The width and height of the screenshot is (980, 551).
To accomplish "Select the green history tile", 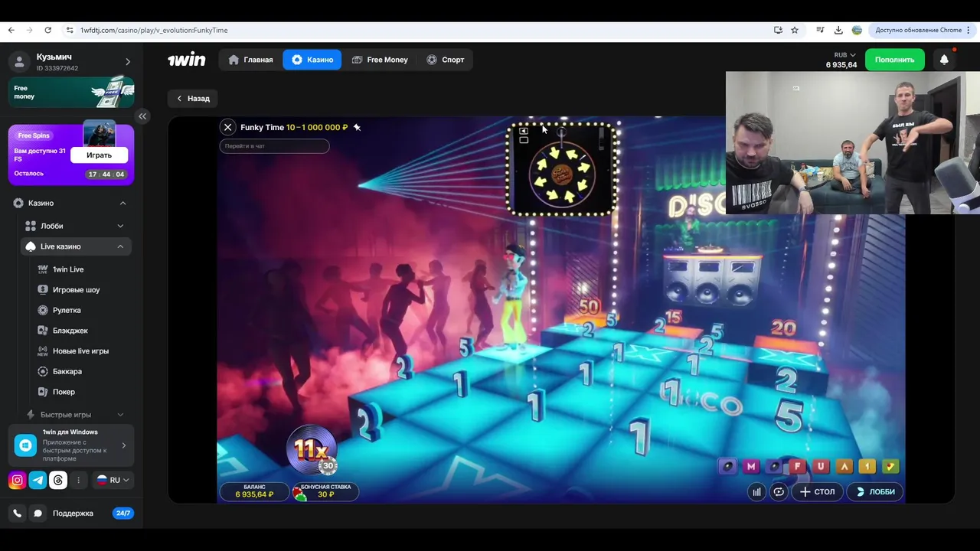I will click(x=890, y=466).
